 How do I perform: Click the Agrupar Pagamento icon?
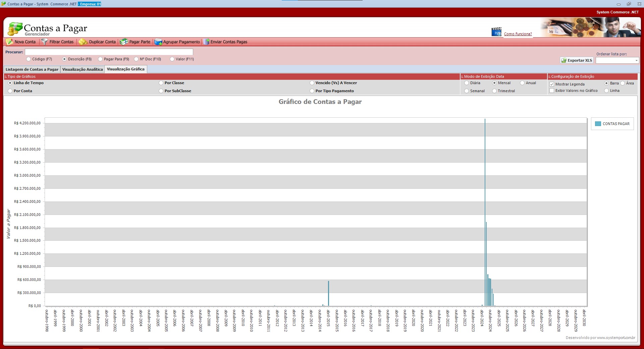[158, 42]
